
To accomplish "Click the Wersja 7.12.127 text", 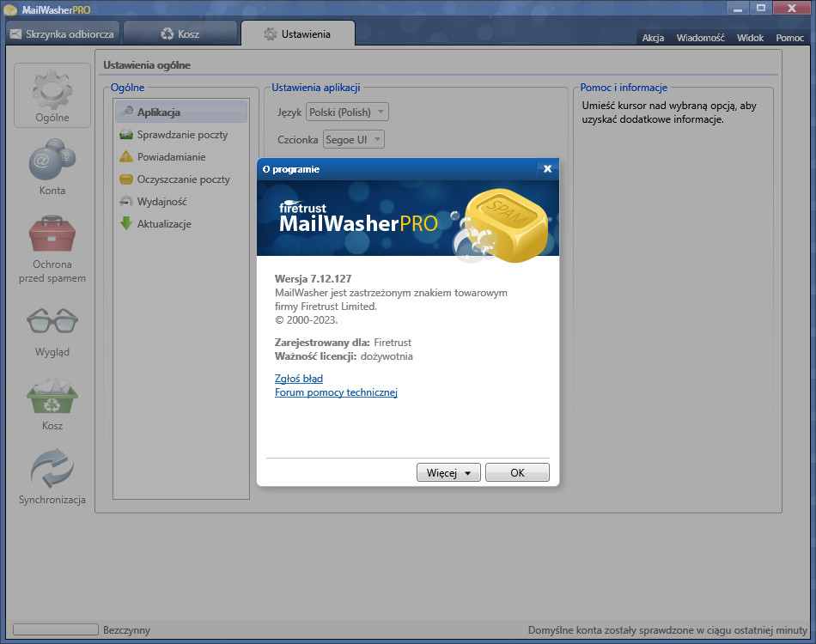I will 314,279.
